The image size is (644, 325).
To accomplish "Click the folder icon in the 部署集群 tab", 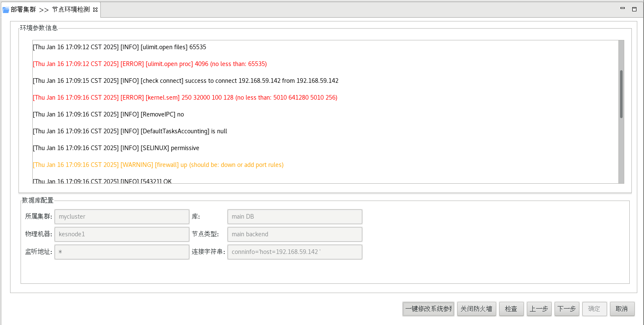I will pyautogui.click(x=6, y=10).
